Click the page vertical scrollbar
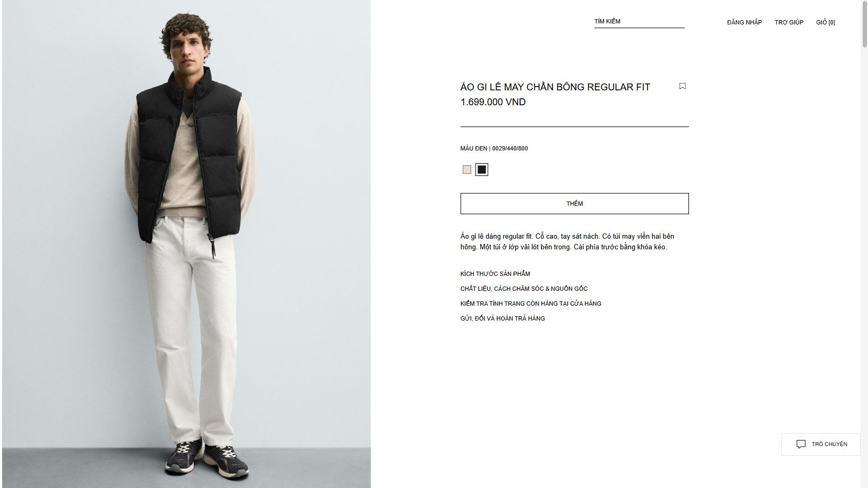 [x=864, y=244]
